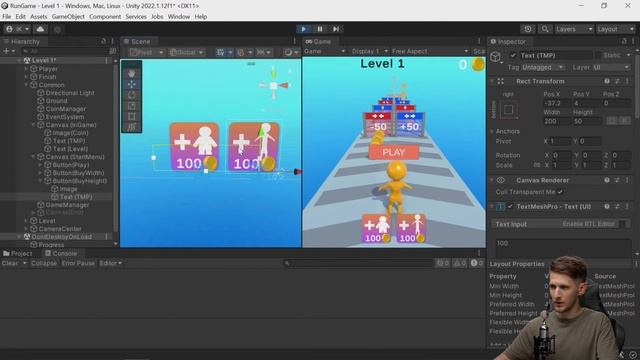
Task: Switch to the Project tab
Action: [18, 253]
